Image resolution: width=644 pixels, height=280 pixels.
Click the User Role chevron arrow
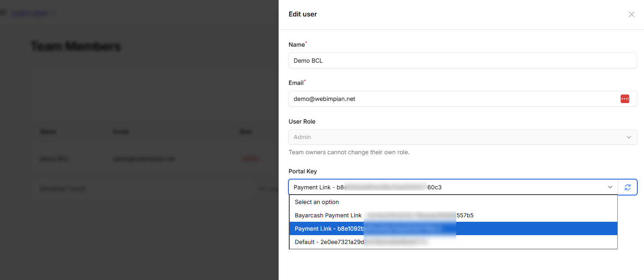[628, 137]
